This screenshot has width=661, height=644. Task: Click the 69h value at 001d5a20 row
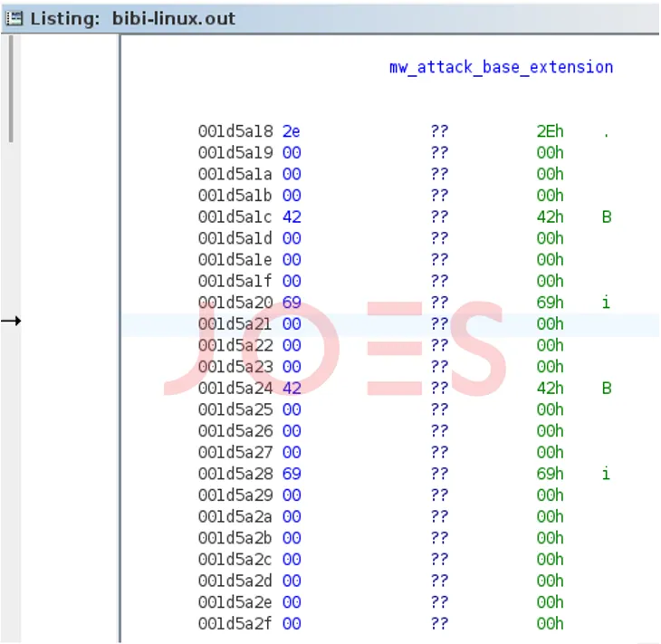click(x=550, y=303)
